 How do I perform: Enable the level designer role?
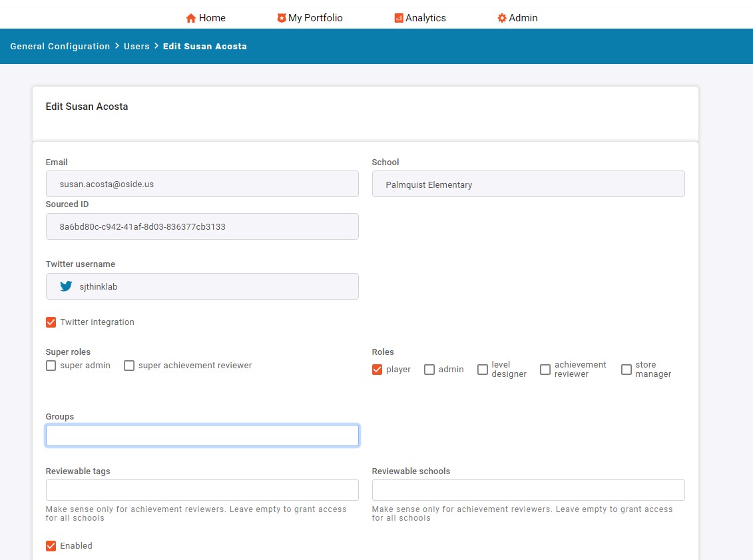482,369
